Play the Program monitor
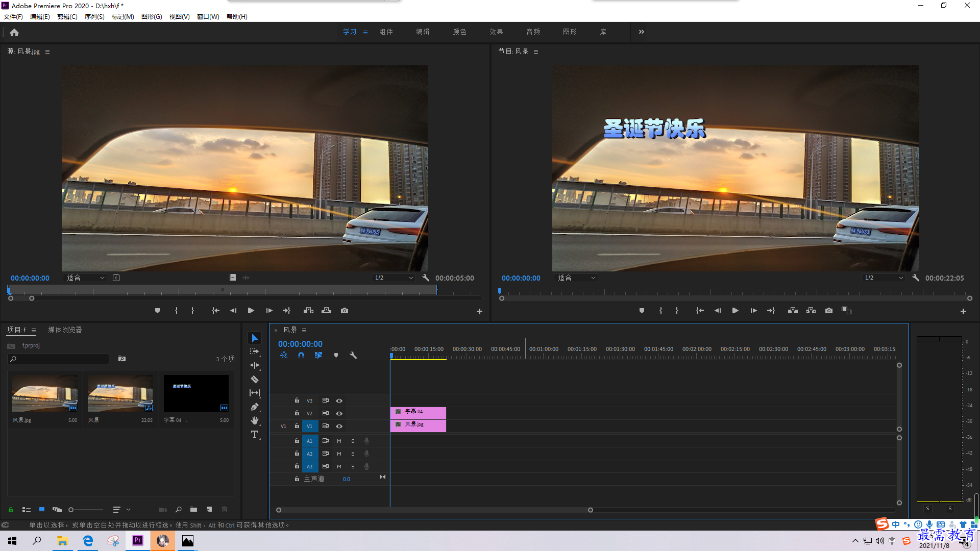 coord(736,311)
